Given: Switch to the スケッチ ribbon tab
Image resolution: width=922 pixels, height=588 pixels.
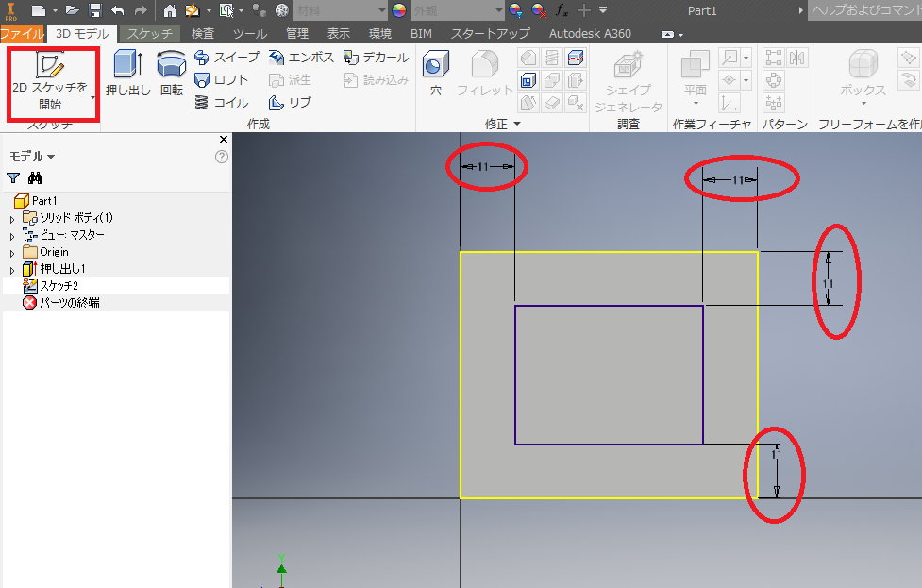Looking at the screenshot, I should click(x=150, y=34).
